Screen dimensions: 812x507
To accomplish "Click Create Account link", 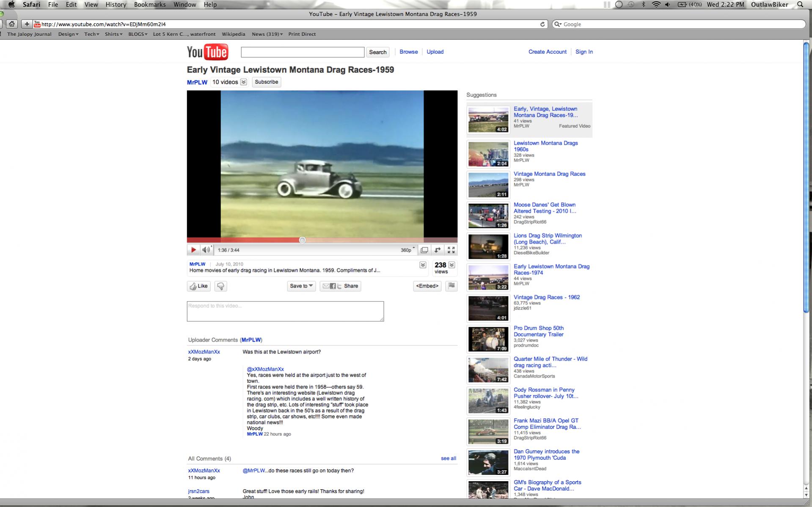I will point(548,52).
